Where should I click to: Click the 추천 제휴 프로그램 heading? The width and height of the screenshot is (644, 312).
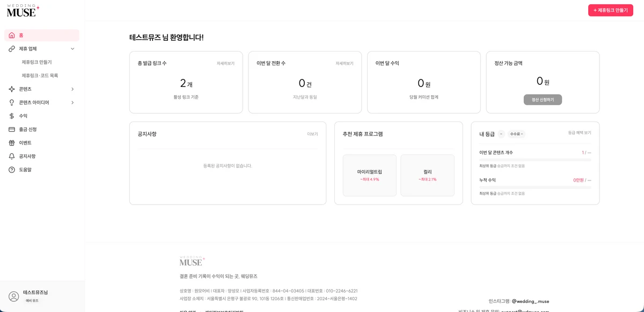(363, 134)
